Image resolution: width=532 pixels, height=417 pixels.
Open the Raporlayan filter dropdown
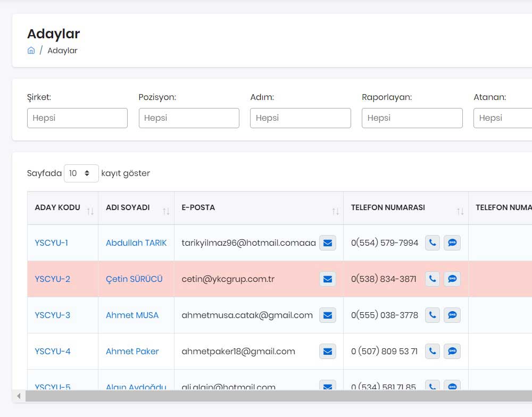[412, 118]
